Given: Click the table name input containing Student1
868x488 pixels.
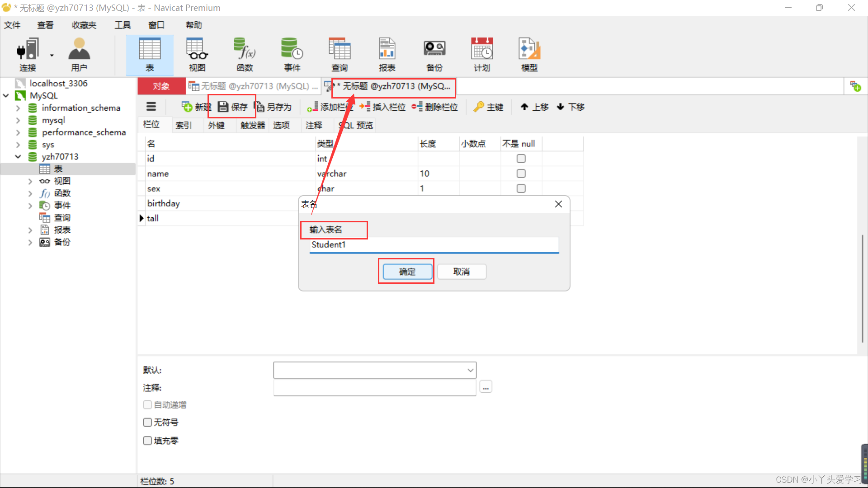Looking at the screenshot, I should point(434,245).
